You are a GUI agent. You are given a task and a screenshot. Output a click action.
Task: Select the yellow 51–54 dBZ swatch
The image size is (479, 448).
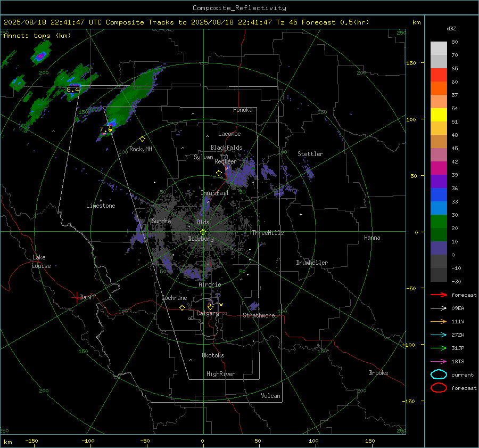(x=439, y=115)
